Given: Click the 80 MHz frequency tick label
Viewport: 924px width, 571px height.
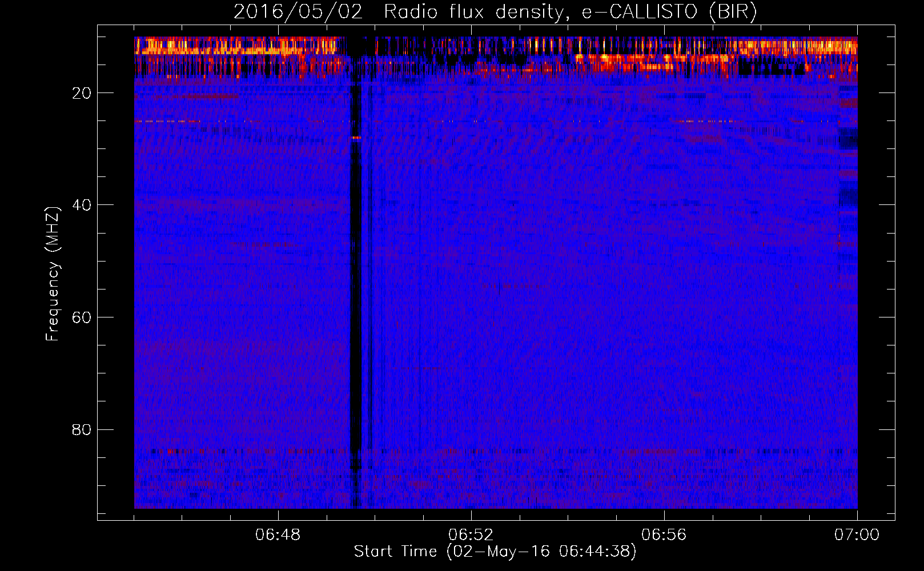Looking at the screenshot, I should (x=82, y=429).
